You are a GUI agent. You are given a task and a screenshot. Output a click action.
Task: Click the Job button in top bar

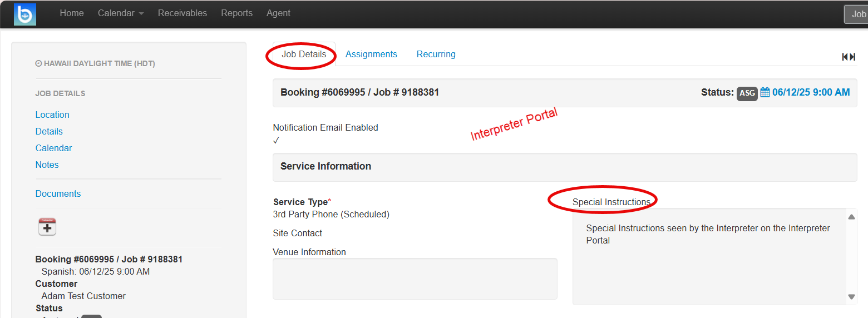pos(857,14)
